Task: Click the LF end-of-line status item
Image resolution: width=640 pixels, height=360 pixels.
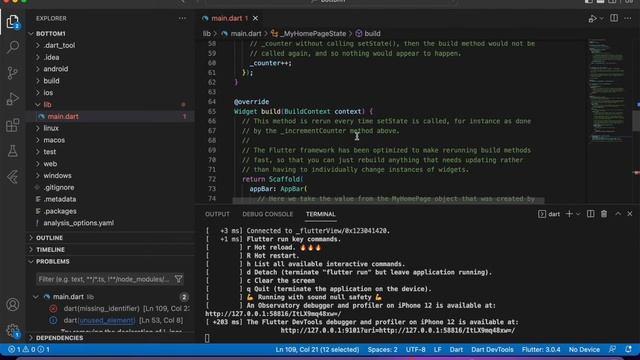Action: (438, 349)
